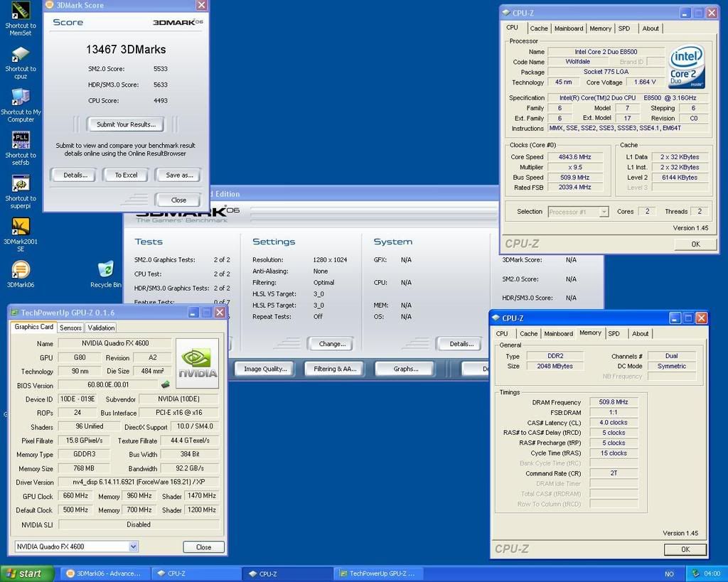Open the Cache tab in top CPU-Z window
The height and width of the screenshot is (582, 728).
(539, 28)
